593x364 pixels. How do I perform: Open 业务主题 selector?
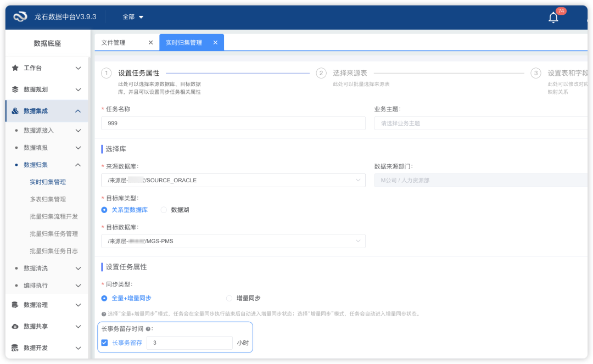pos(481,123)
